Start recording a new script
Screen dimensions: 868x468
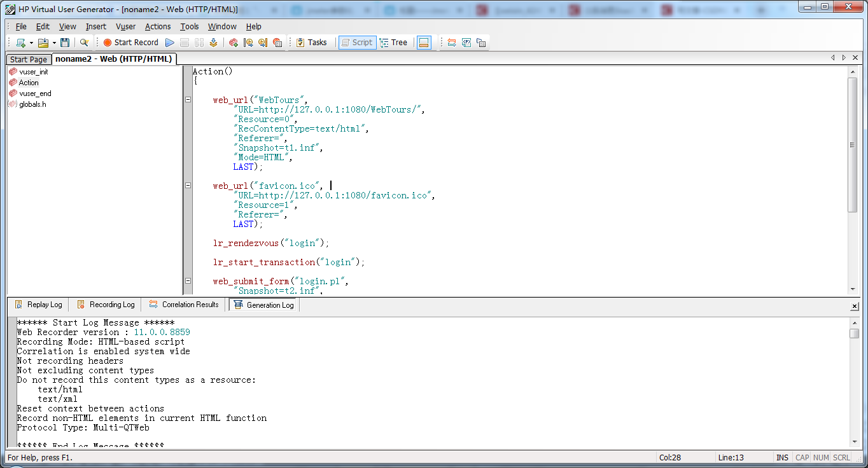point(130,42)
